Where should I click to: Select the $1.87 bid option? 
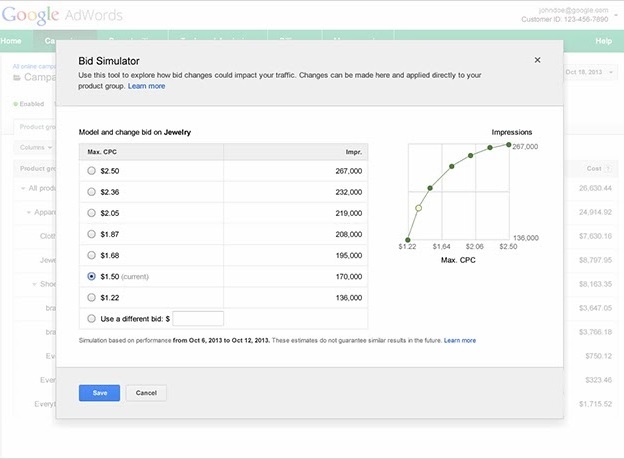click(92, 234)
